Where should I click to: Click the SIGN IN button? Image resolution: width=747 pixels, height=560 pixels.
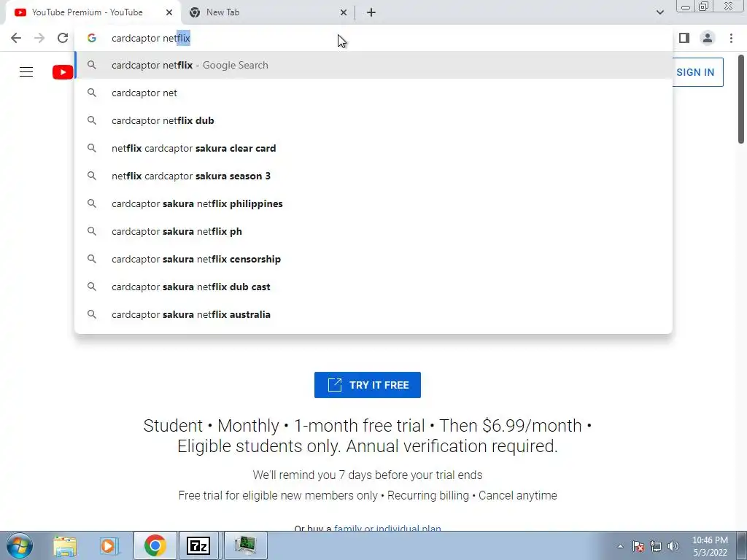pos(697,72)
